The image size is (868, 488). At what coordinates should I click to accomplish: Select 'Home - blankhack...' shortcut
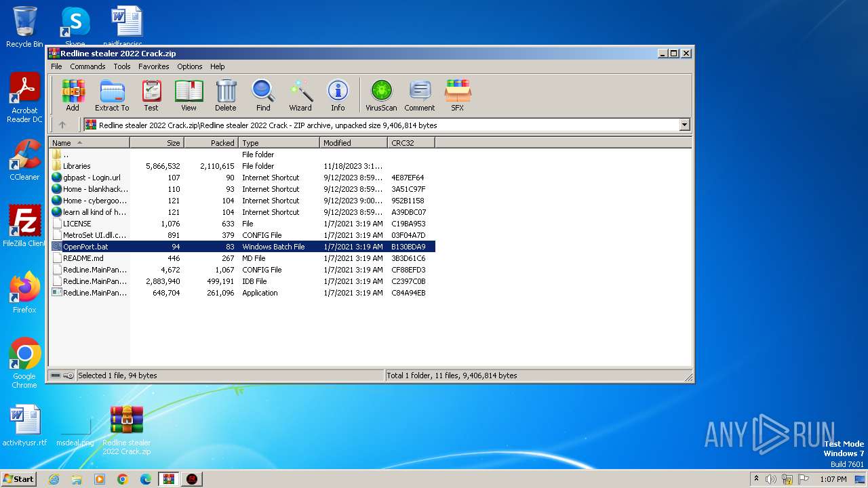tap(242, 189)
